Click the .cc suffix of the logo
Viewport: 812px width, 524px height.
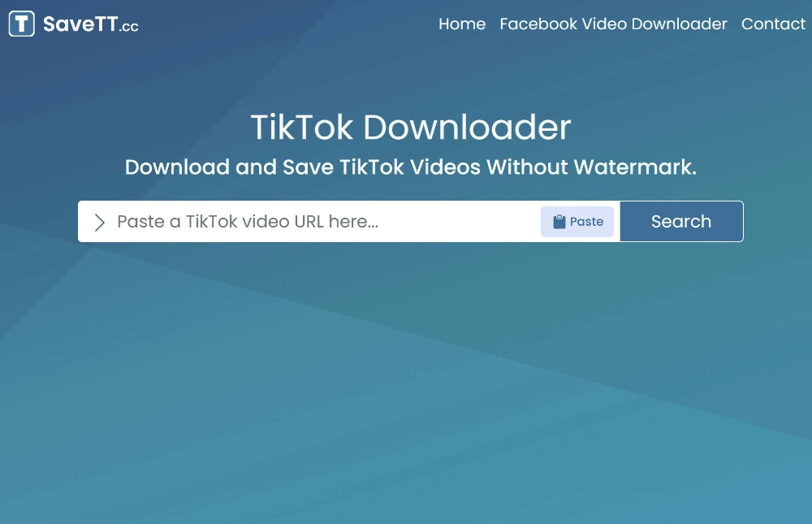coord(128,27)
